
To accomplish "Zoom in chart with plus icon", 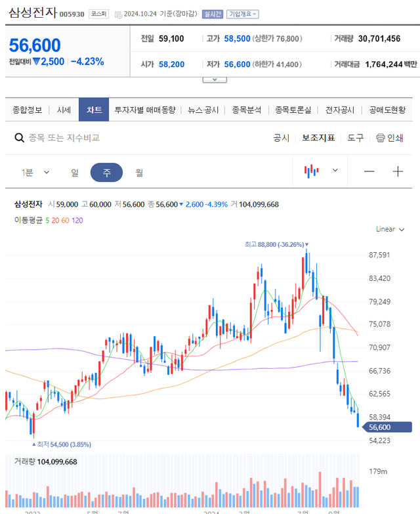I will 398,171.
